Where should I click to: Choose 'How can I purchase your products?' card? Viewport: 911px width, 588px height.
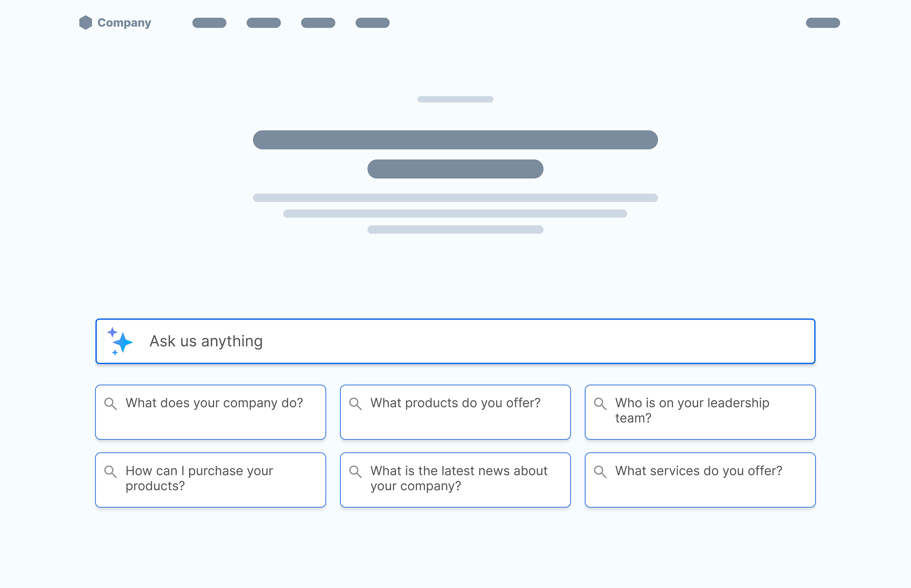coord(210,480)
